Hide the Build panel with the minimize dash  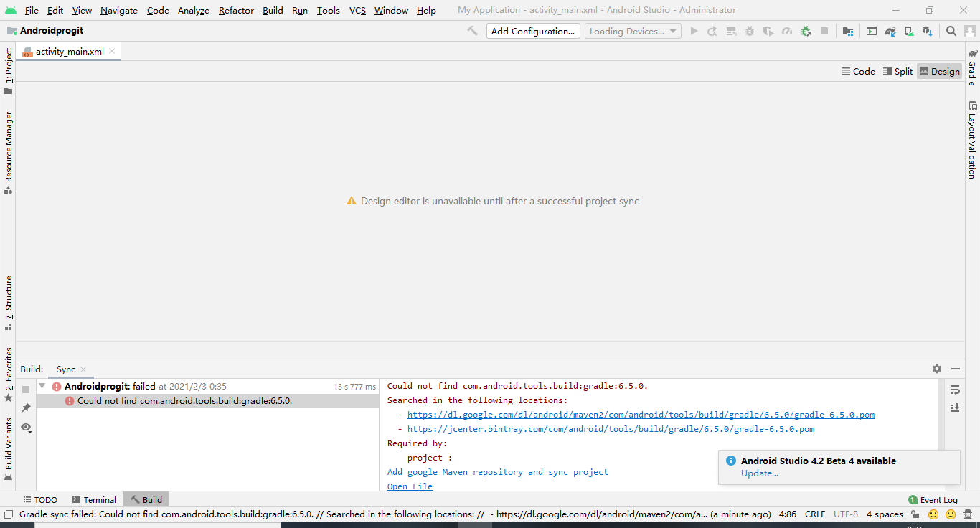click(956, 369)
